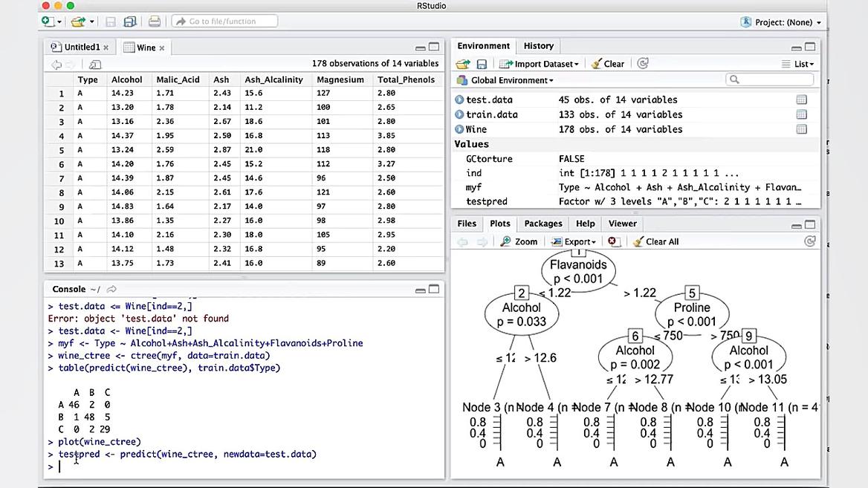
Task: Refresh the environment listing
Action: click(642, 64)
